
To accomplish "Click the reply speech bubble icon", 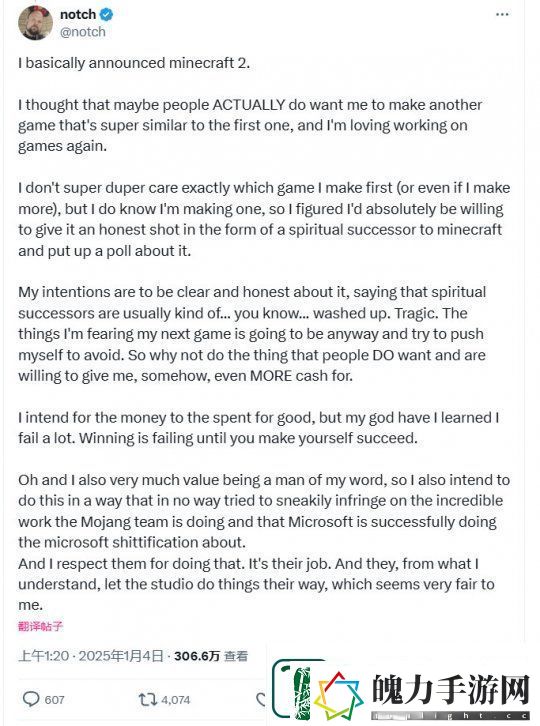I will pyautogui.click(x=31, y=699).
